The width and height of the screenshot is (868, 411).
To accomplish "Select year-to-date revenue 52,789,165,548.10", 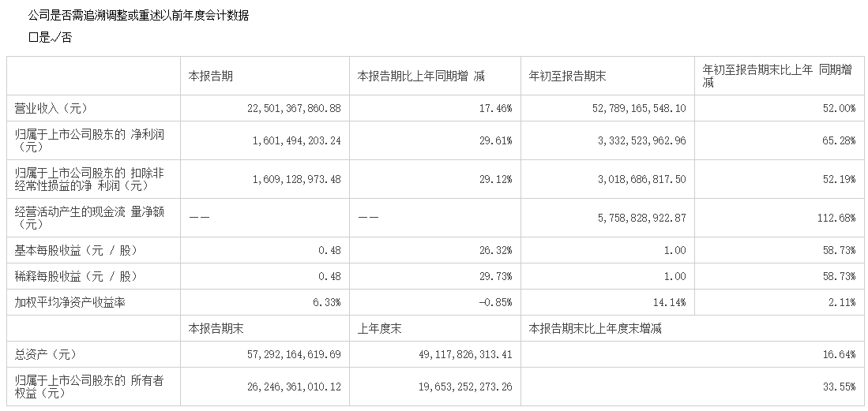I will tap(639, 108).
